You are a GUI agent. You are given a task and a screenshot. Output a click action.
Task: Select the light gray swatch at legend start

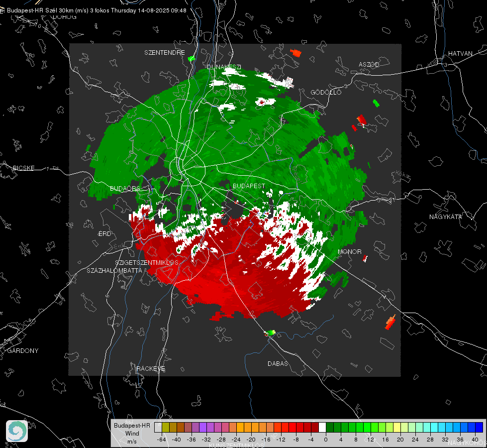point(158,428)
